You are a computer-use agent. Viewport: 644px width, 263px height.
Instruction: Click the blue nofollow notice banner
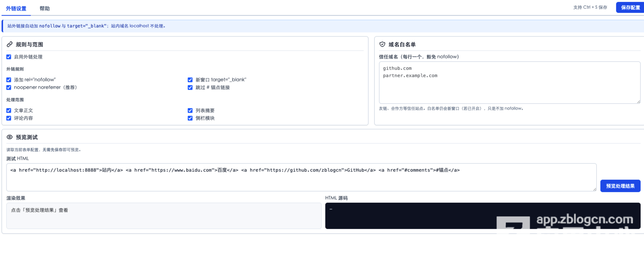pyautogui.click(x=323, y=26)
